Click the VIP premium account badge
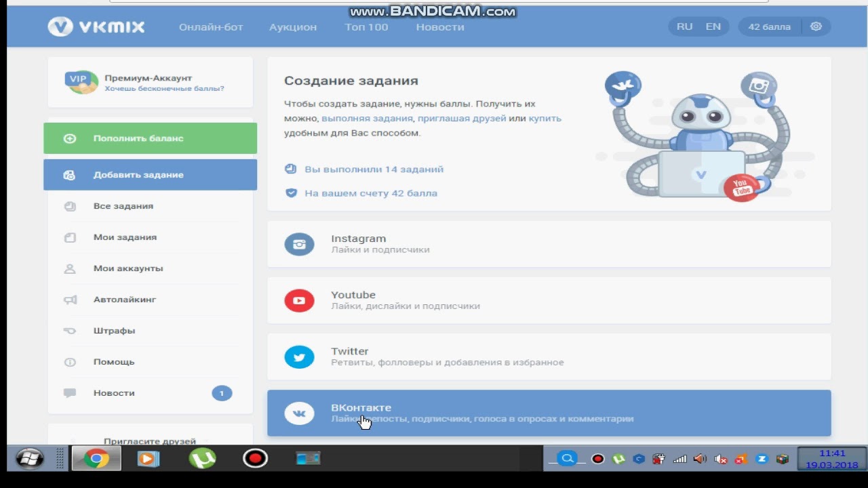 tap(81, 82)
